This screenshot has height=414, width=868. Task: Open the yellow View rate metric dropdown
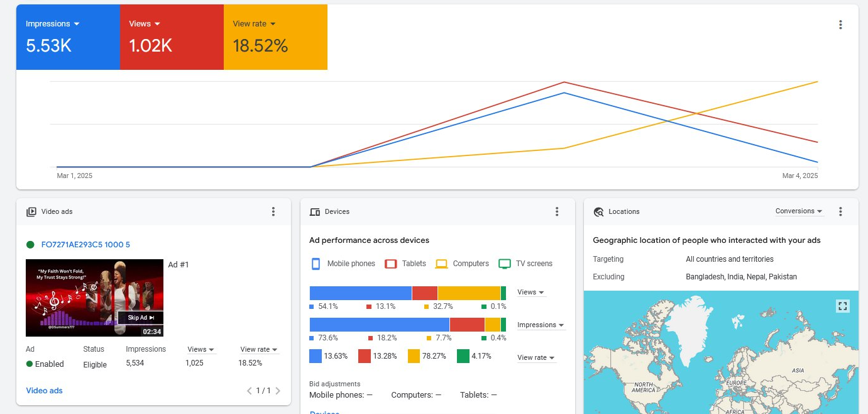(x=255, y=24)
